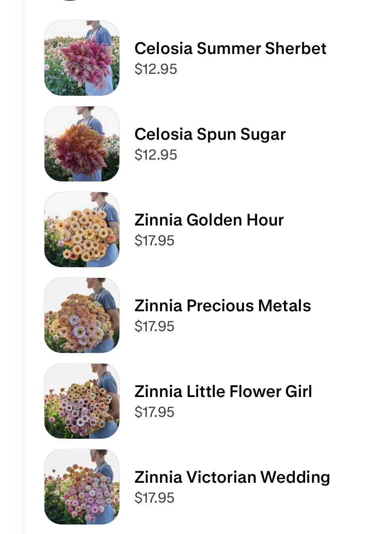This screenshot has height=534, width=392.
Task: View the Zinnia Victorian Wedding product photo
Action: (82, 487)
